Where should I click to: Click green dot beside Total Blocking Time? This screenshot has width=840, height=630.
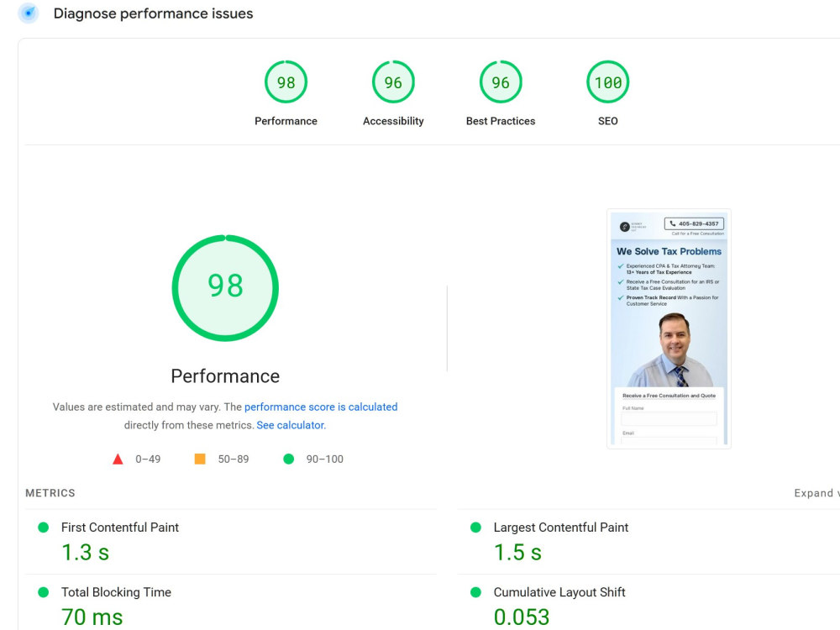coord(44,592)
